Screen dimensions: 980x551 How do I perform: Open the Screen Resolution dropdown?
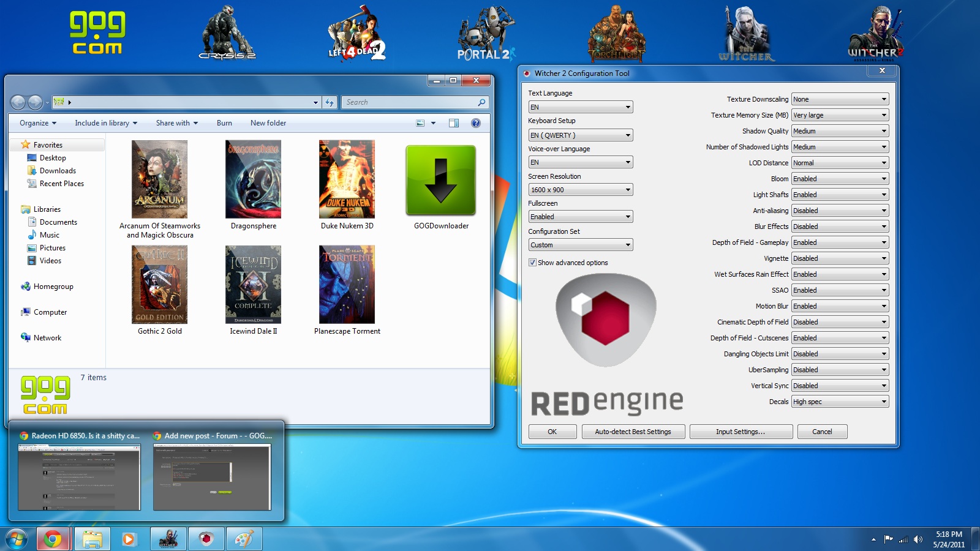581,190
